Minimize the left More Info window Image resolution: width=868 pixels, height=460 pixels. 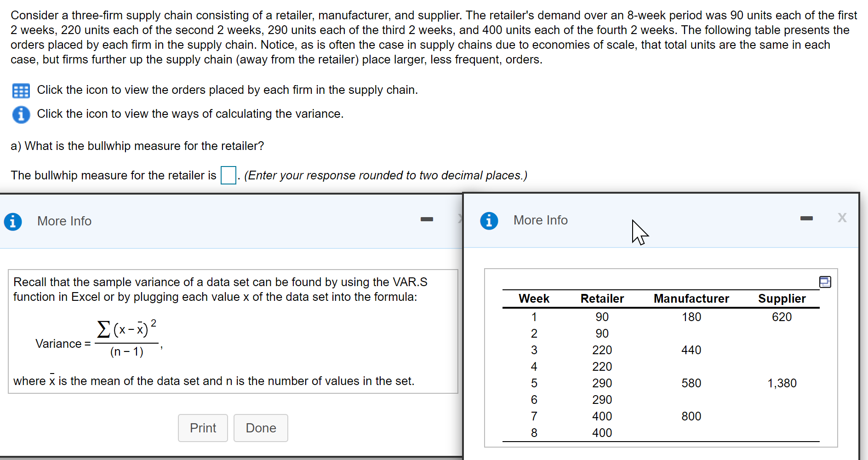click(427, 220)
